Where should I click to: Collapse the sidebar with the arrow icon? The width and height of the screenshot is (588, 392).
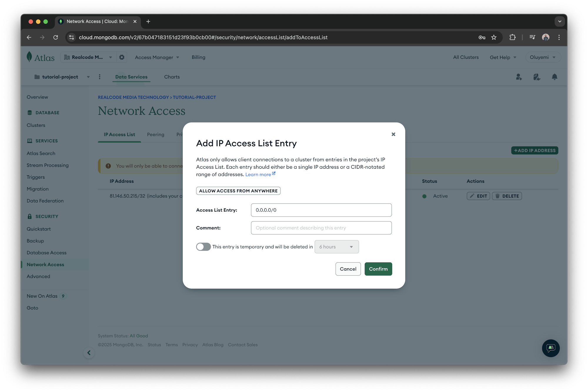click(x=89, y=353)
